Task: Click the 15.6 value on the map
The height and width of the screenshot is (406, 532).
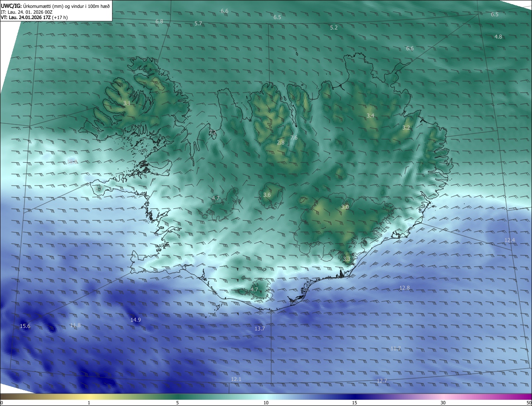Action: point(25,326)
